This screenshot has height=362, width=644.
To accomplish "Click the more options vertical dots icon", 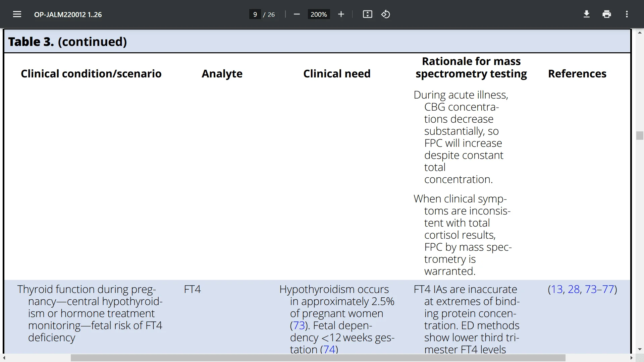I will click(x=627, y=14).
